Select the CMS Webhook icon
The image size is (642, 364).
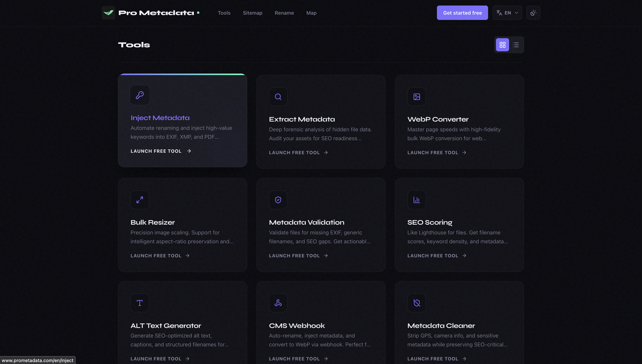click(x=278, y=303)
